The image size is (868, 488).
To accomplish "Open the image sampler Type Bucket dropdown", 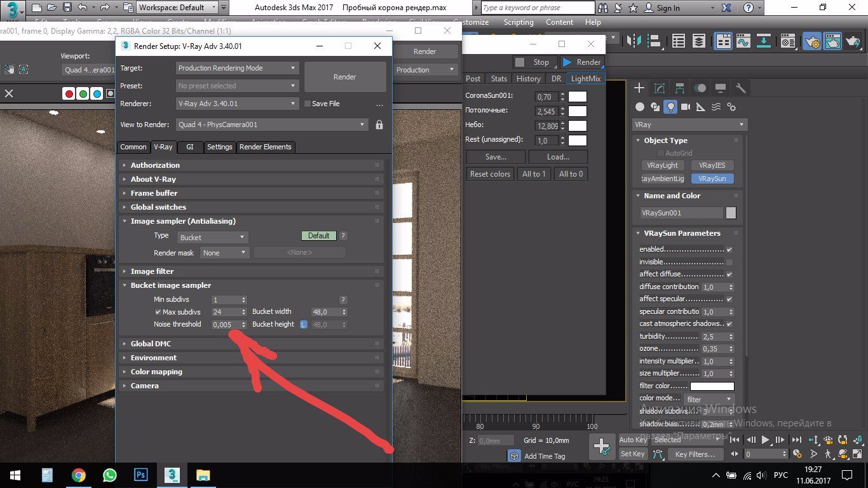I will coord(213,237).
